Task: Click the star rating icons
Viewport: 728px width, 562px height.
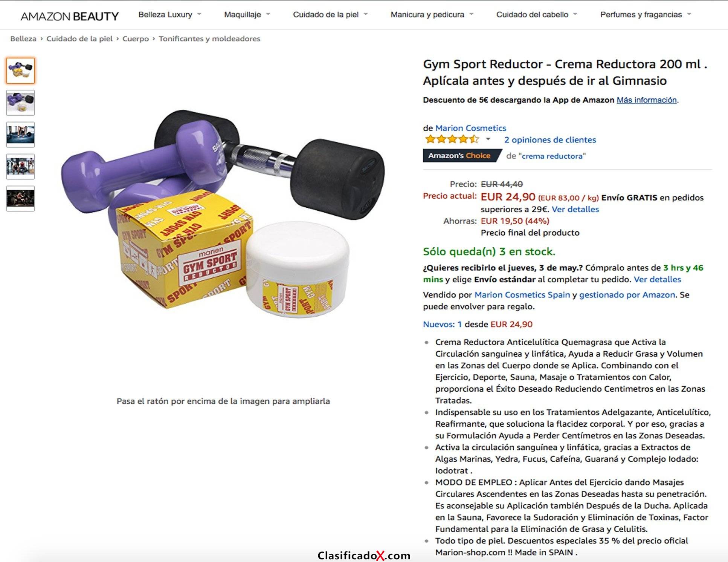Action: click(452, 139)
